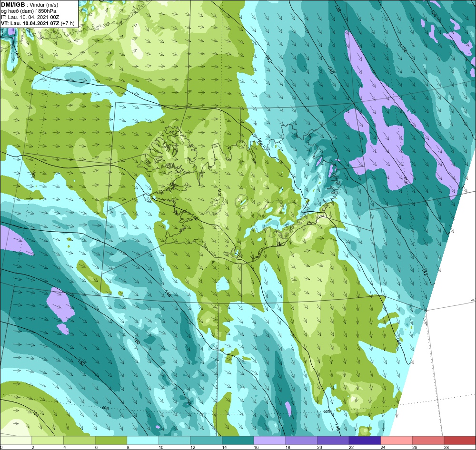Screen dimensions: 476x450
Task: Click the 152 height contour label
Action: click(x=81, y=362)
